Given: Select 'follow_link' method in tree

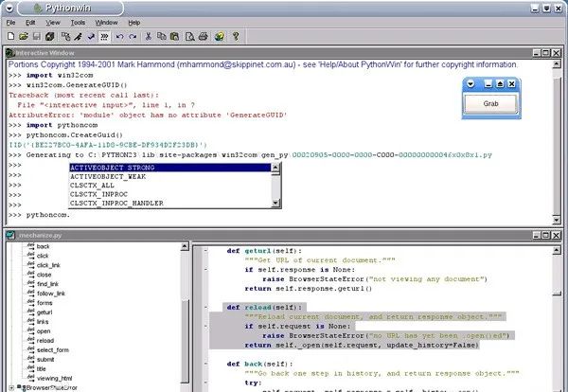Looking at the screenshot, I should (x=51, y=294).
